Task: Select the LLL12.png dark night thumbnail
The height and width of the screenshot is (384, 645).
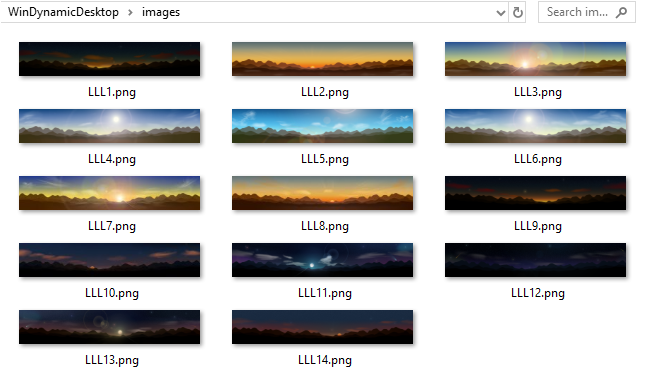Action: click(536, 260)
